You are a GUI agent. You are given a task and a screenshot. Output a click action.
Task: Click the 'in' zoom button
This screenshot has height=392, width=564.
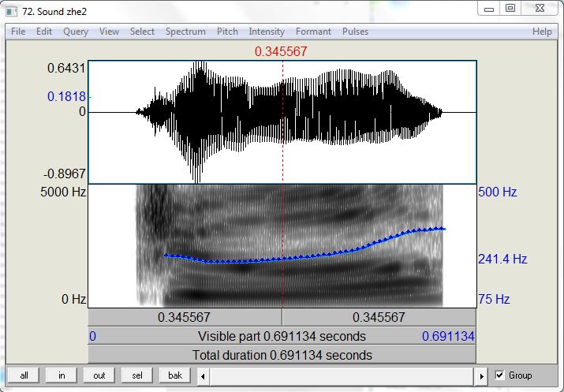[62, 375]
